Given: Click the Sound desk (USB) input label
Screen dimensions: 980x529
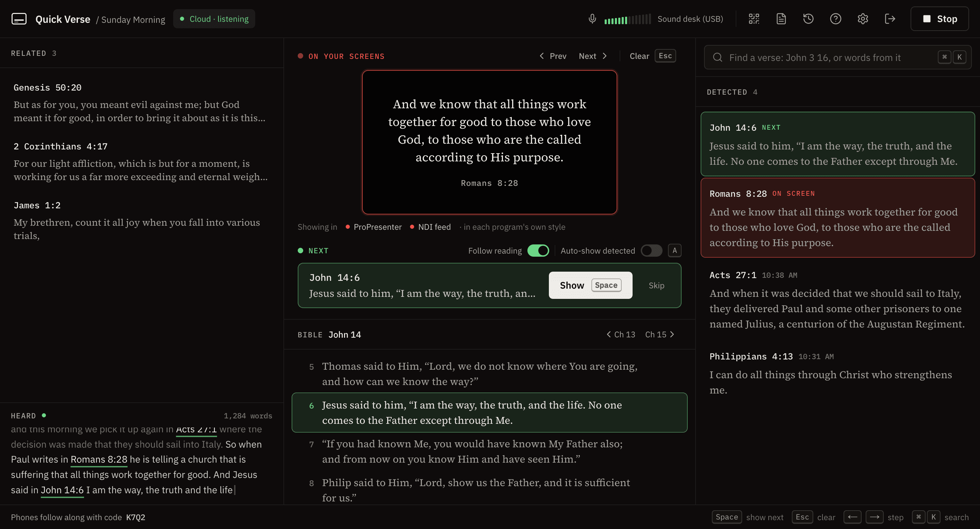Looking at the screenshot, I should point(690,19).
